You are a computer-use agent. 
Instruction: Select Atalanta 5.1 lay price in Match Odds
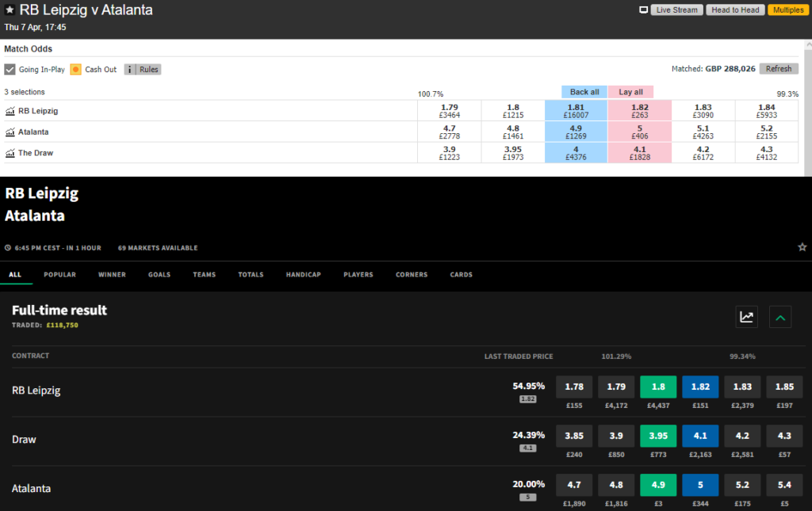703,132
